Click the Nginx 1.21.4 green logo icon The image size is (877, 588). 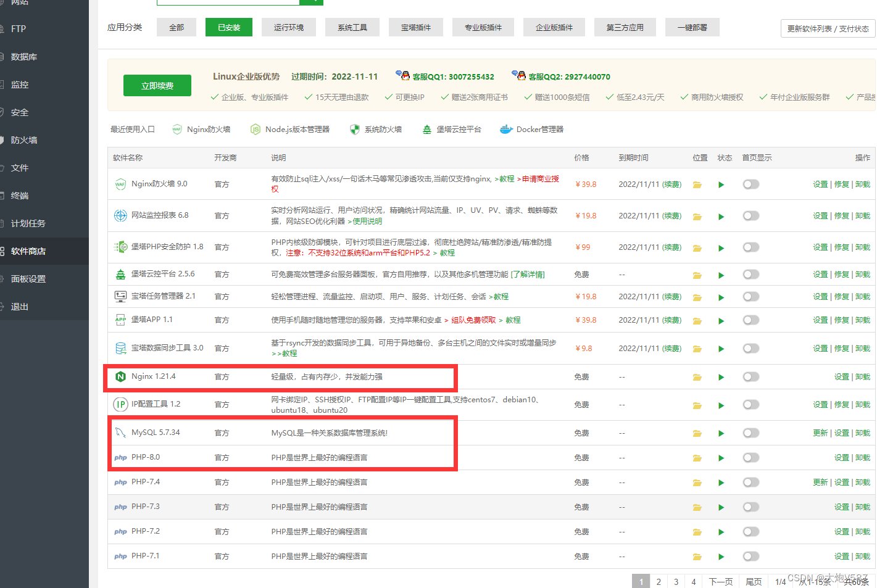[120, 376]
